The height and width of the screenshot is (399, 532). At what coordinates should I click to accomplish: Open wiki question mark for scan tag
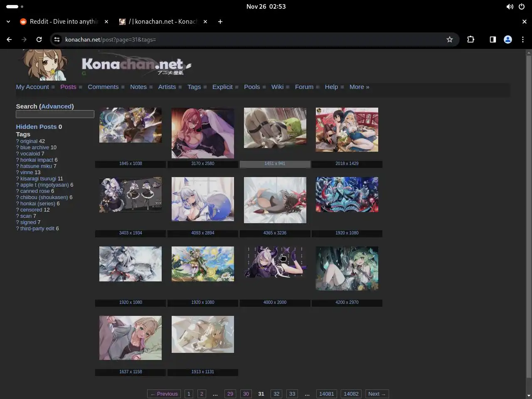tap(17, 216)
